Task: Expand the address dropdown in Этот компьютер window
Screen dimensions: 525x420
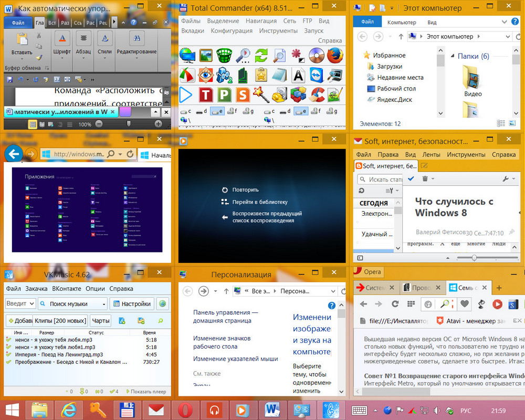Action: (508, 37)
